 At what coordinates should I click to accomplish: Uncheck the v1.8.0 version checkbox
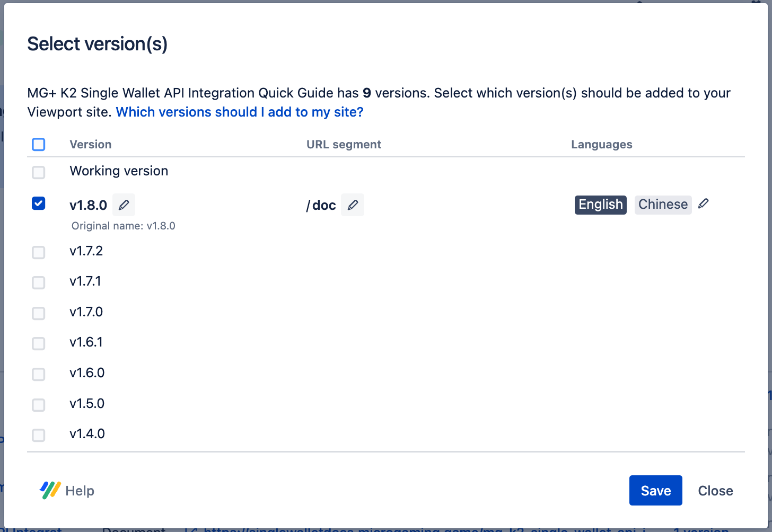39,203
